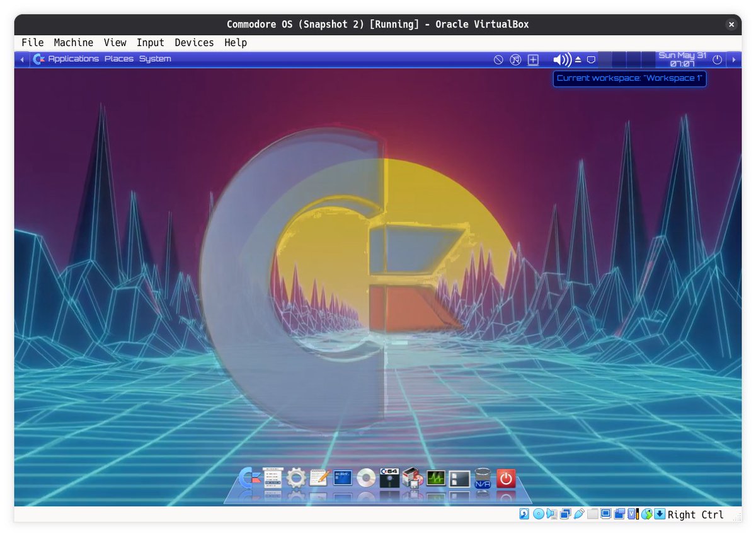Open the CD disc icon in the dock

(x=366, y=478)
